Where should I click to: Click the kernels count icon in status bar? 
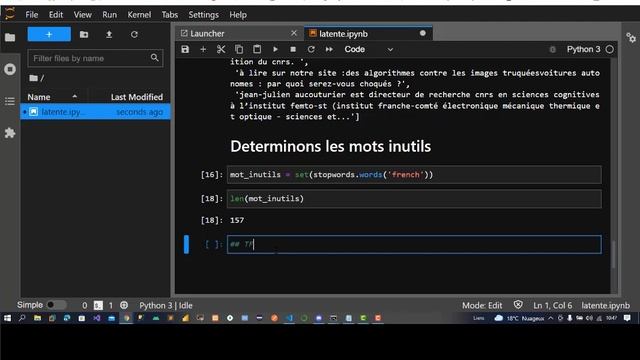point(124,305)
